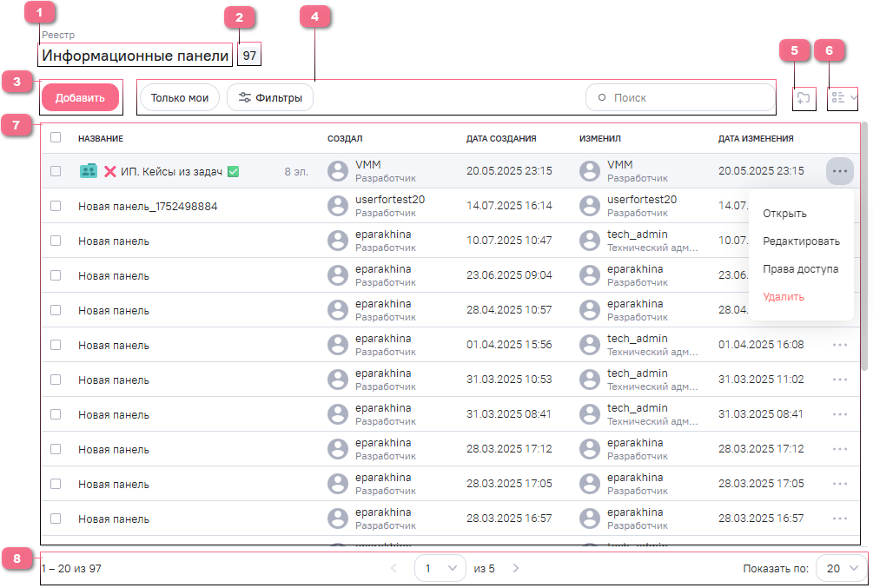
Task: Toggle the select-all checkbox in table header
Action: click(x=56, y=137)
